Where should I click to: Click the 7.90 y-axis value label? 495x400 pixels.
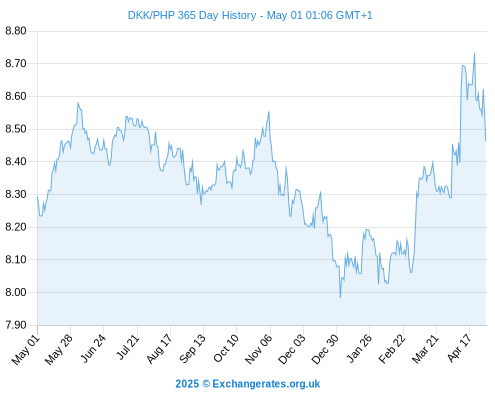16,325
